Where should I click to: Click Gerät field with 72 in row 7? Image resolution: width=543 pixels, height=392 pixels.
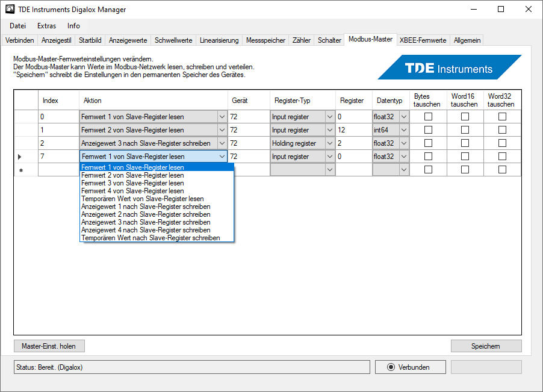pos(249,157)
